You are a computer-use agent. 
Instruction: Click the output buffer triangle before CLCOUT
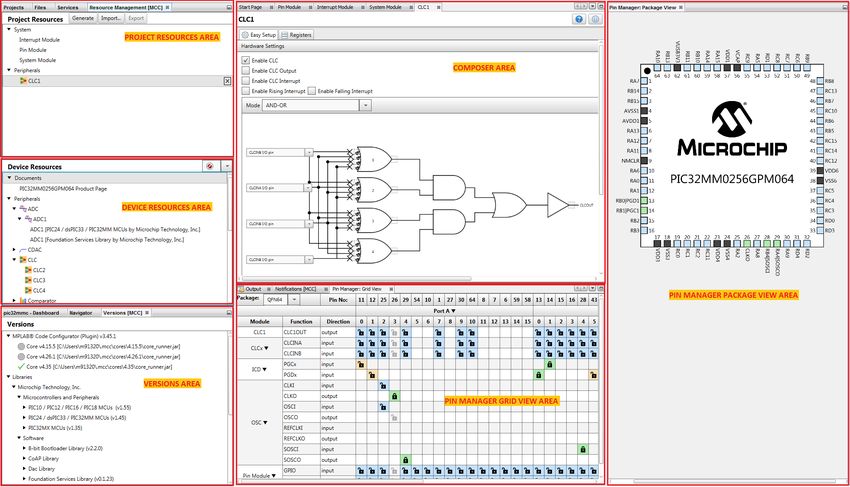(x=558, y=205)
